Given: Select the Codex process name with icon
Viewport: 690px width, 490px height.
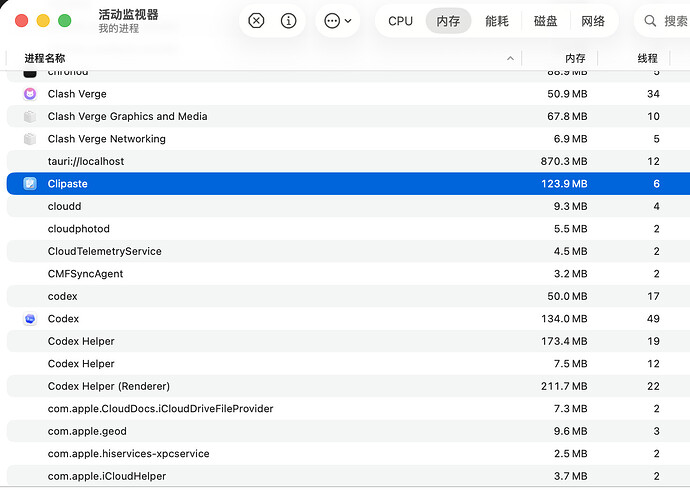Looking at the screenshot, I should [x=63, y=318].
